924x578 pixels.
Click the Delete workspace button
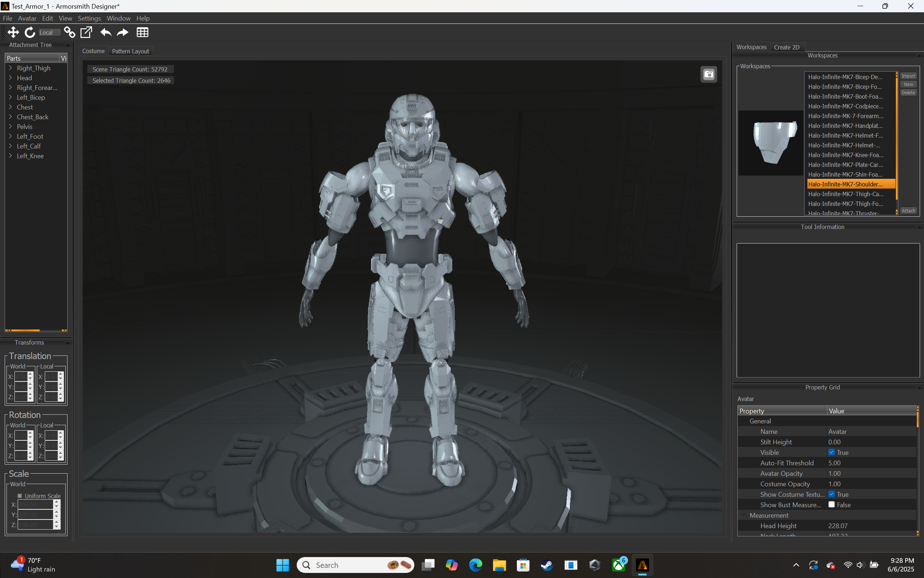[x=908, y=93]
